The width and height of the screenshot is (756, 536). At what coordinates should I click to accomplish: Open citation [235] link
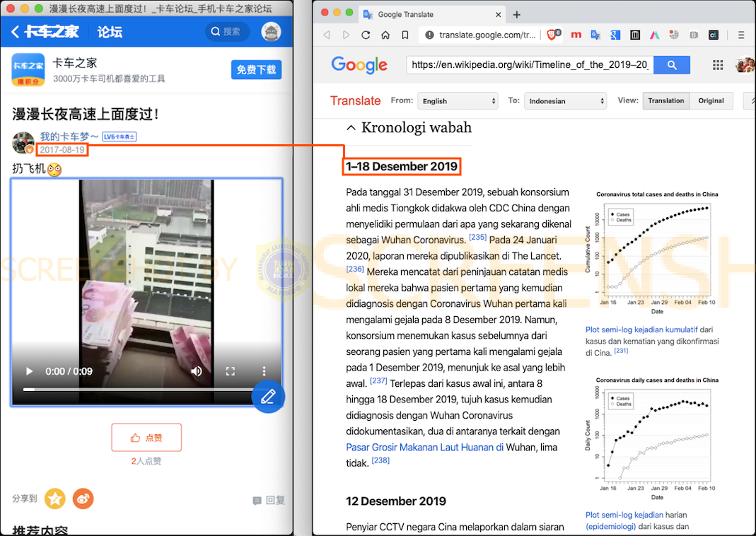pos(478,237)
